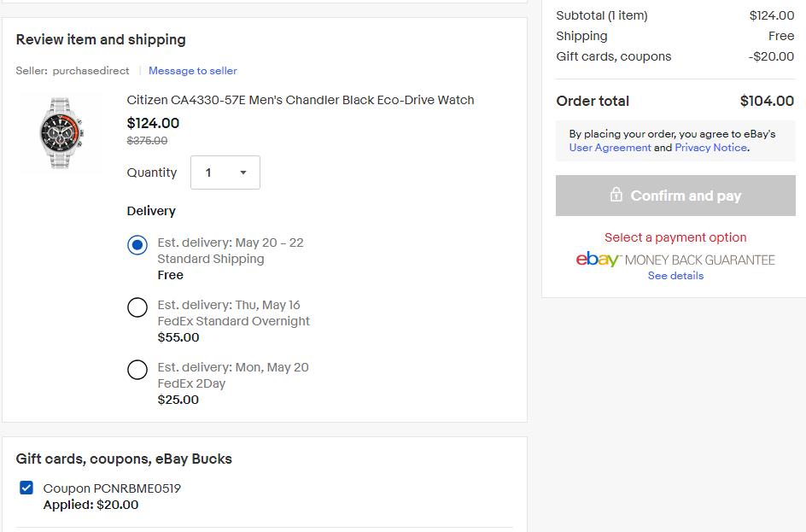Select FedEx Standard Overnight delivery option

(x=137, y=307)
